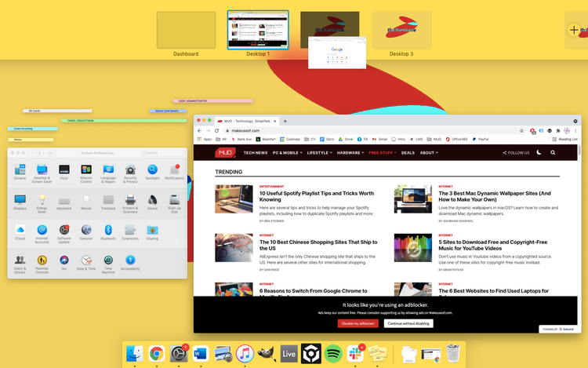Click Disable my adblocker button
588x368 pixels.
coord(358,323)
